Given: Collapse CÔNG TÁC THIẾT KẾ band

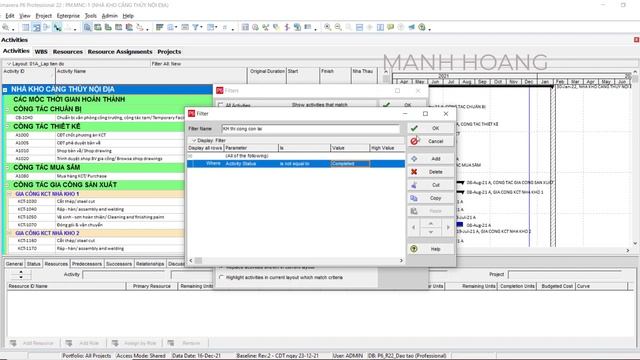Looking at the screenshot, I should (x=7, y=127).
